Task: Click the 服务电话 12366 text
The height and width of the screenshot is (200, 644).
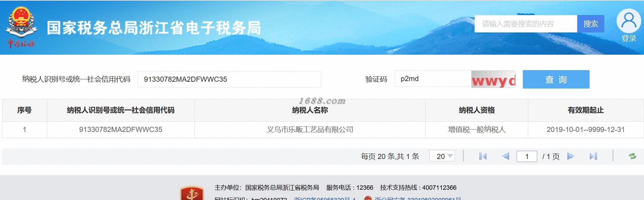Action: (x=350, y=188)
